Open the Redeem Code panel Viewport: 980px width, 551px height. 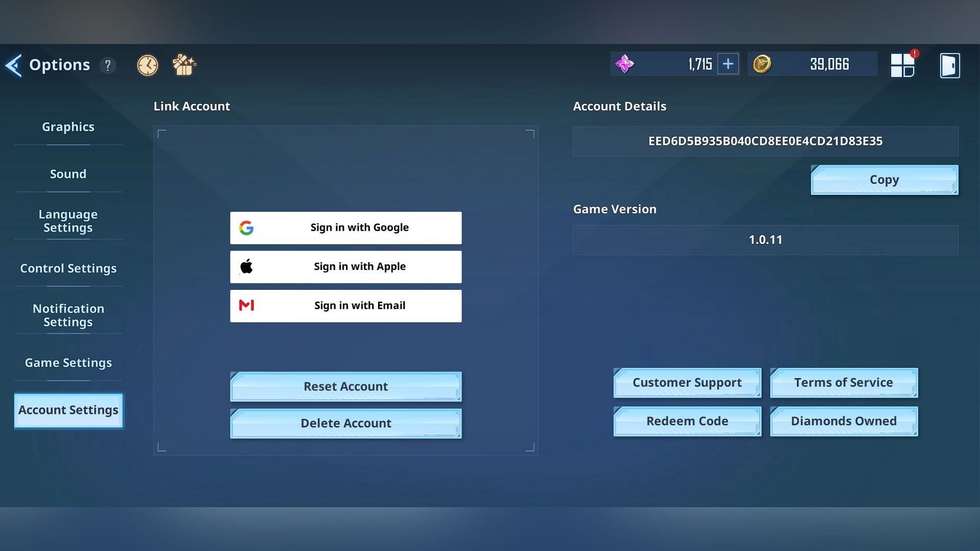687,420
